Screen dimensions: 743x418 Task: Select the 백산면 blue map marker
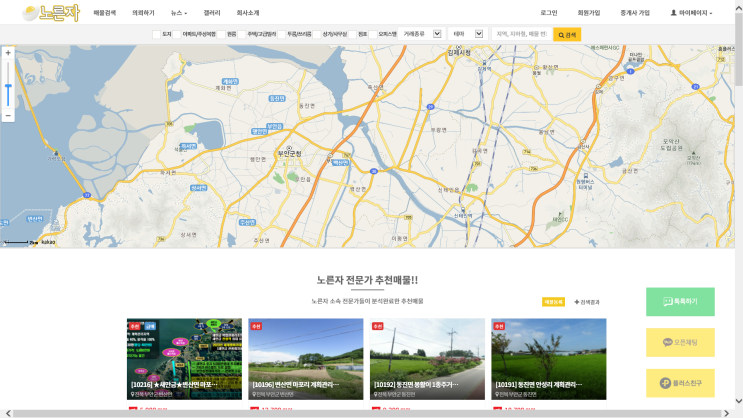pos(340,163)
